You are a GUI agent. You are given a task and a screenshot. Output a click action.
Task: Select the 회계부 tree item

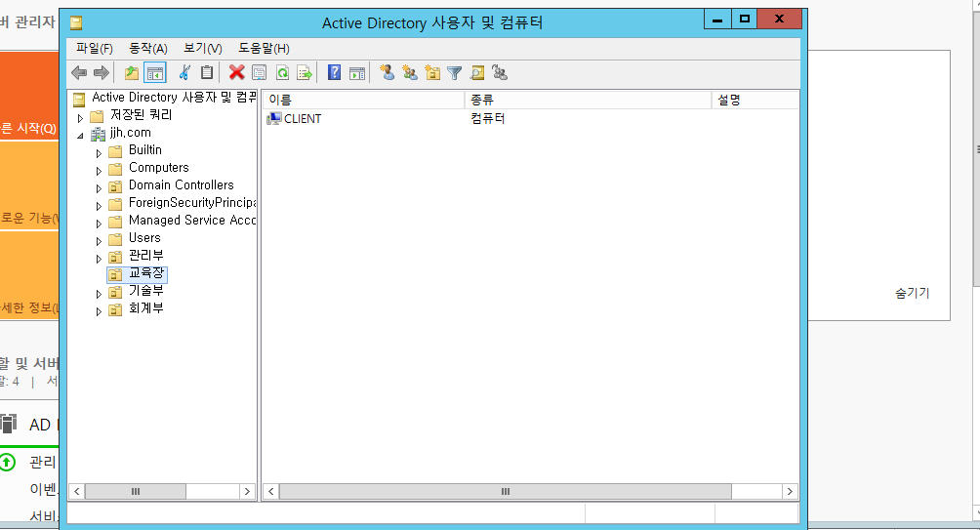point(146,308)
